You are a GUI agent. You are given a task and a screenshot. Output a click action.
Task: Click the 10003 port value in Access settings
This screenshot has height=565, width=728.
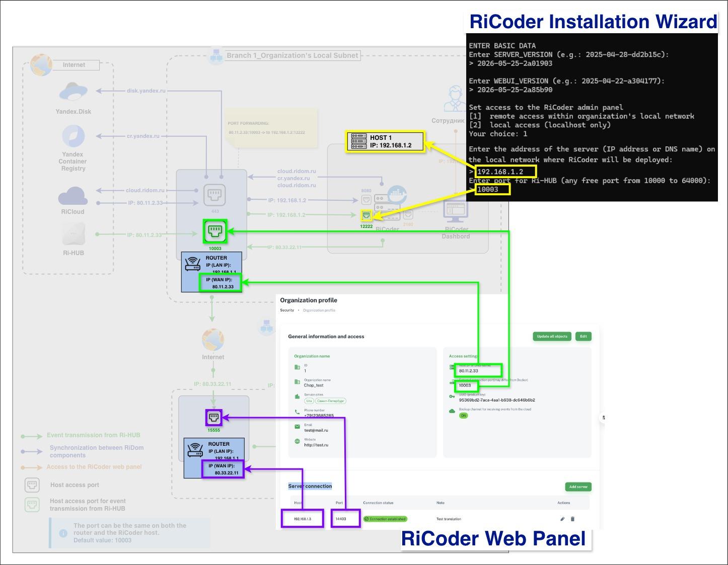tap(465, 385)
